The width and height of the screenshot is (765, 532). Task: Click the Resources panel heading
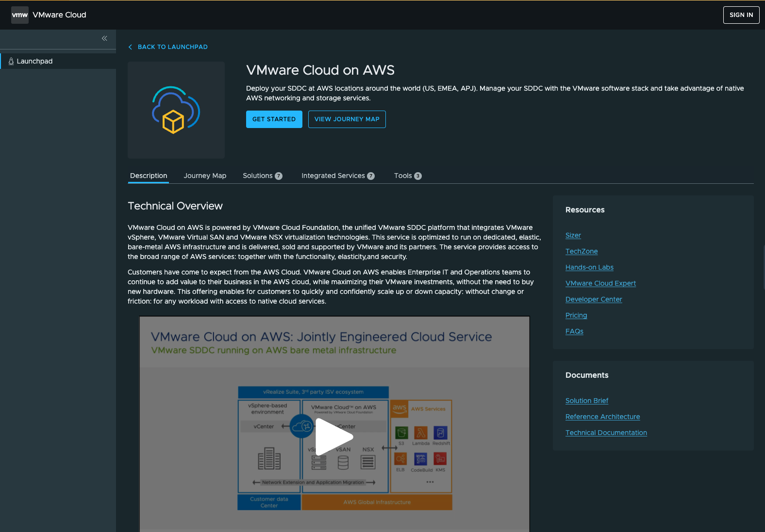pyautogui.click(x=585, y=210)
